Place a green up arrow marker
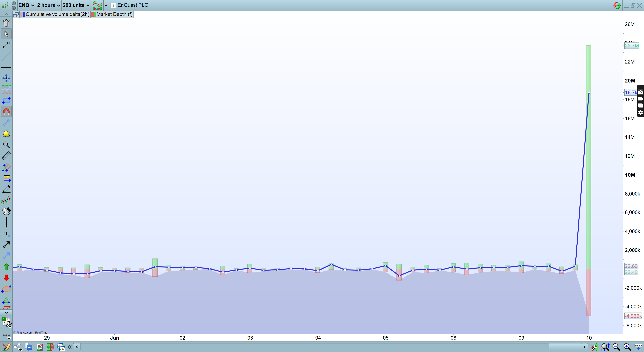 pyautogui.click(x=6, y=267)
